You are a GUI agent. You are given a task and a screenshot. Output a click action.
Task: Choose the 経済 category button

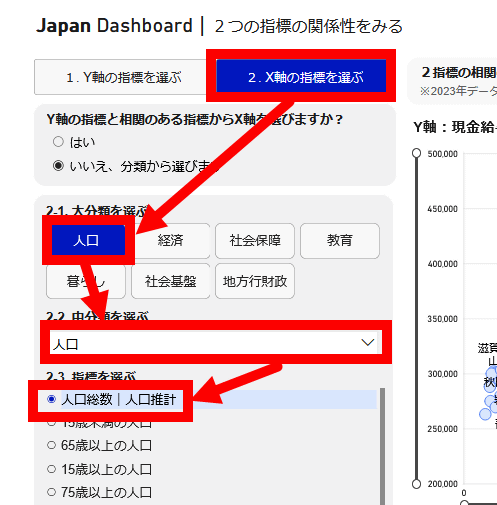pos(171,241)
